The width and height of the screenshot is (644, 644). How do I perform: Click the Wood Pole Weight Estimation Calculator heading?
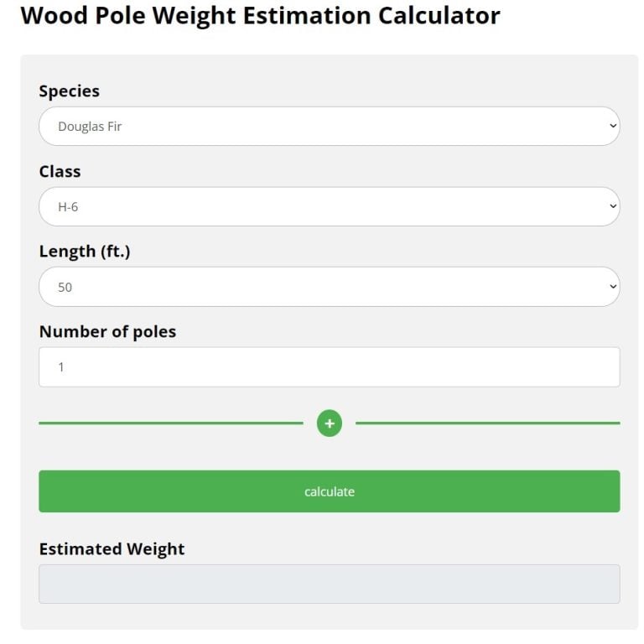[260, 15]
